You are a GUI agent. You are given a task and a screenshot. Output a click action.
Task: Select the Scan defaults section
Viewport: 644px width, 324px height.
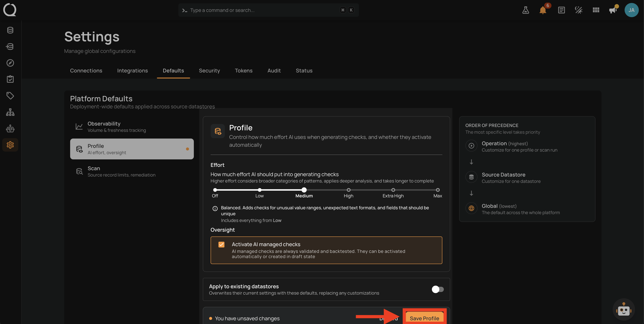[x=132, y=171]
